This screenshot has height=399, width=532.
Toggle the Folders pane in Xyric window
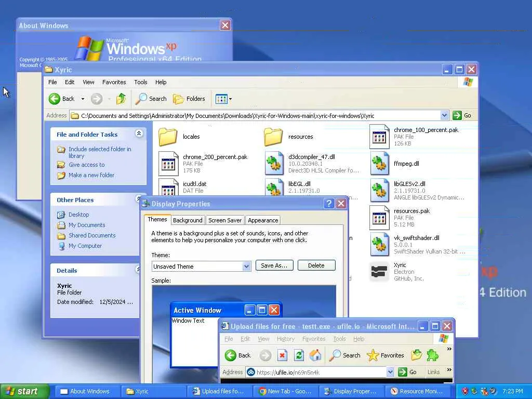point(189,99)
